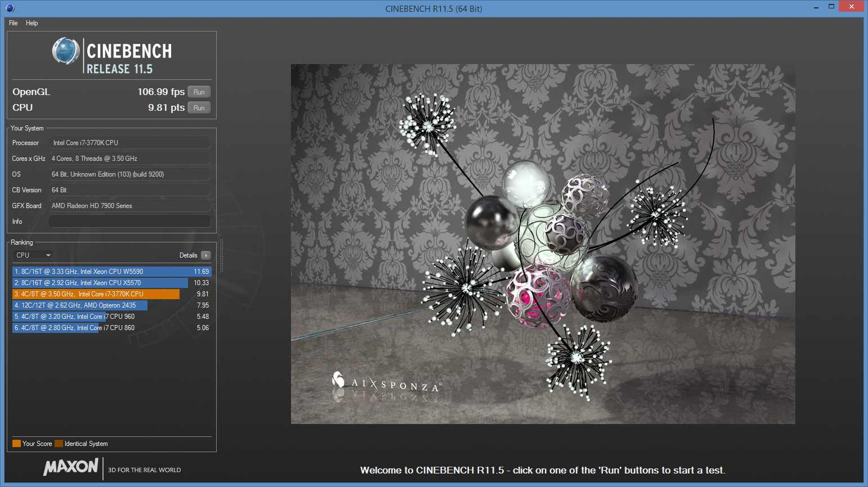The image size is (868, 487).
Task: Click the Cores x GHz value field
Action: coord(129,159)
